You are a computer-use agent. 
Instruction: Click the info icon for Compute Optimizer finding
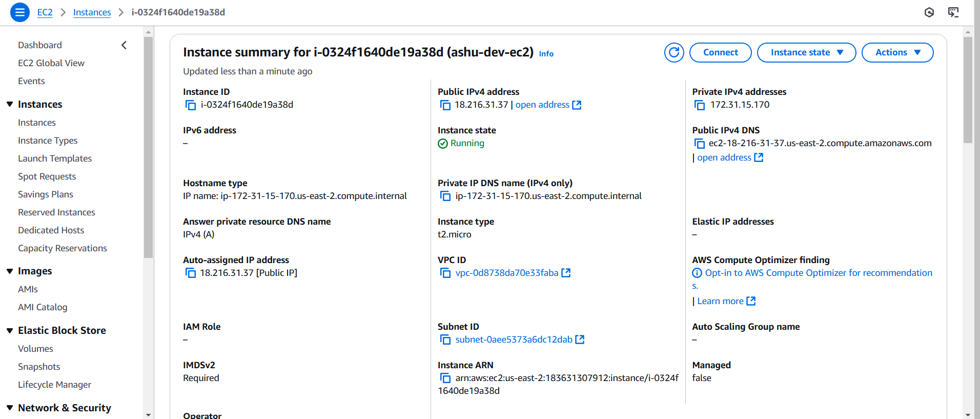697,273
